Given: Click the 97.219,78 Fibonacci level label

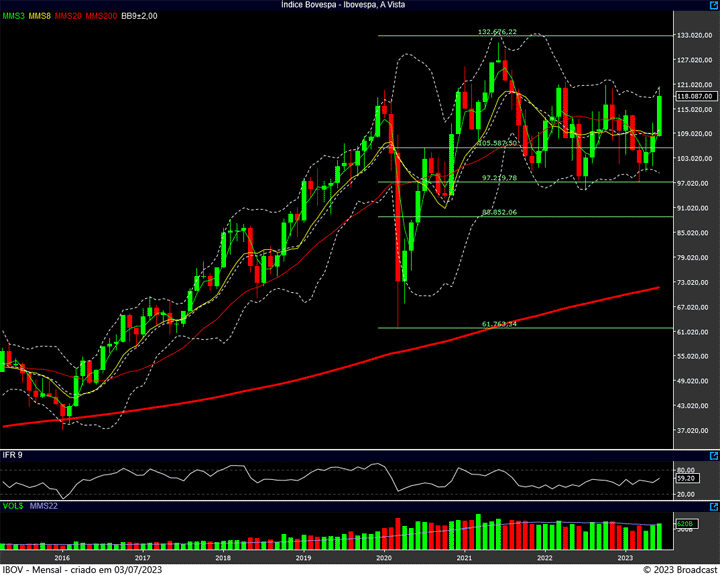Looking at the screenshot, I should click(498, 177).
